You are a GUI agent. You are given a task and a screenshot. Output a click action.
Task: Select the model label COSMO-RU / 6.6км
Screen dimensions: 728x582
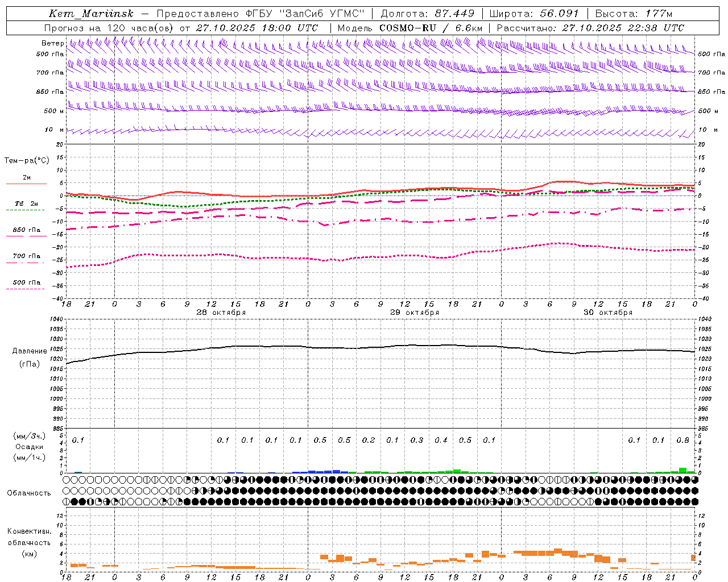click(431, 28)
